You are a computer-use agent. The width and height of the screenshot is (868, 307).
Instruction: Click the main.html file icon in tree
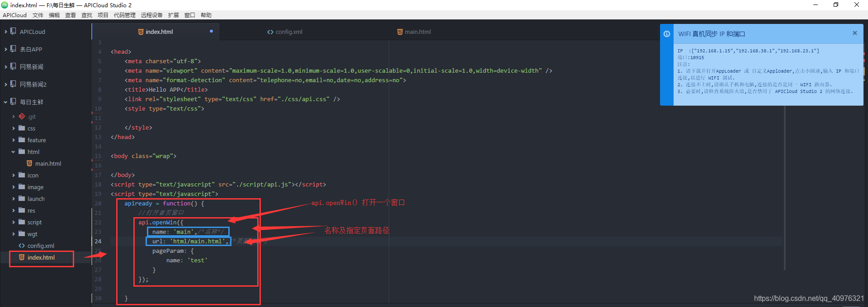pos(29,163)
